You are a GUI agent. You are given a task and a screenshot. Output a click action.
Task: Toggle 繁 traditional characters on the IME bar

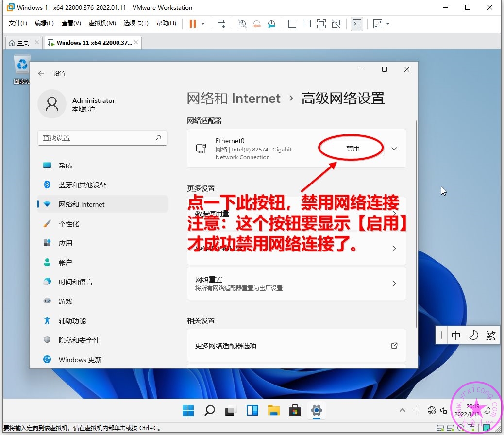pos(490,335)
